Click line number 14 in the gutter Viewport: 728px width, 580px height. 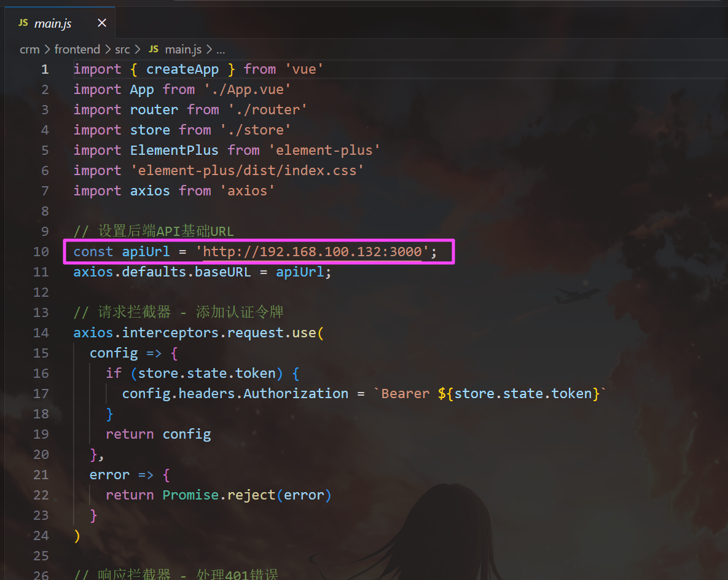click(x=41, y=333)
